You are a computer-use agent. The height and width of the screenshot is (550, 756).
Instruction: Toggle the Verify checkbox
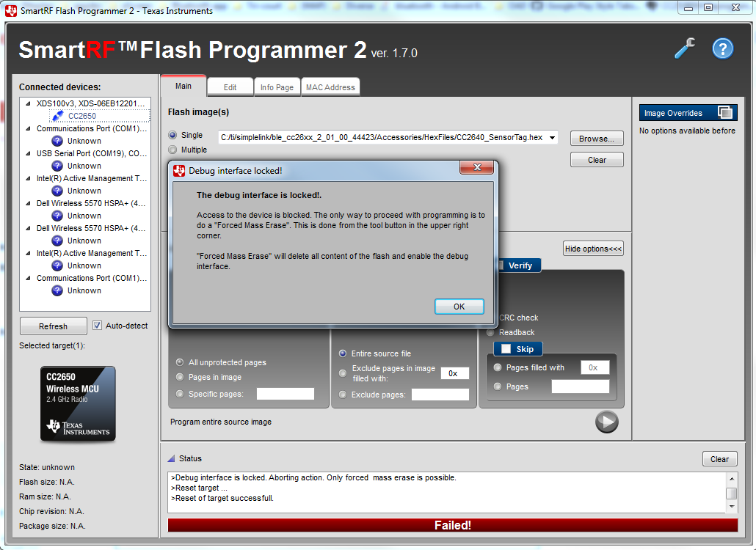[501, 265]
